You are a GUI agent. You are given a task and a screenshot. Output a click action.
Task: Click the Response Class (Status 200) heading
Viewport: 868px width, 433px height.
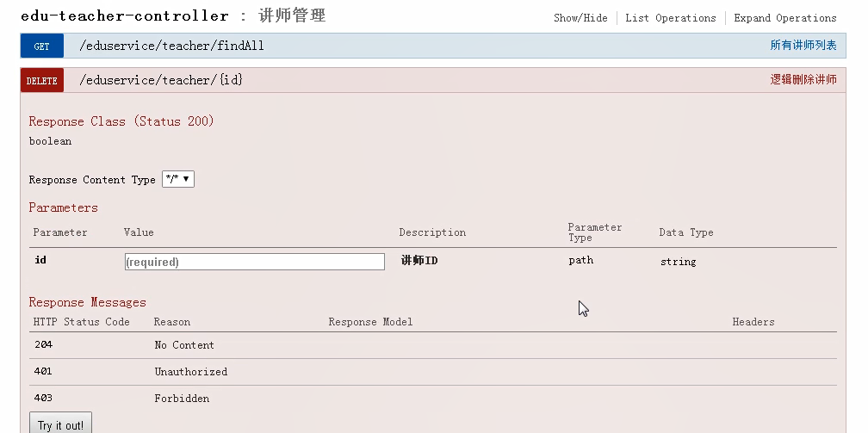pyautogui.click(x=121, y=121)
